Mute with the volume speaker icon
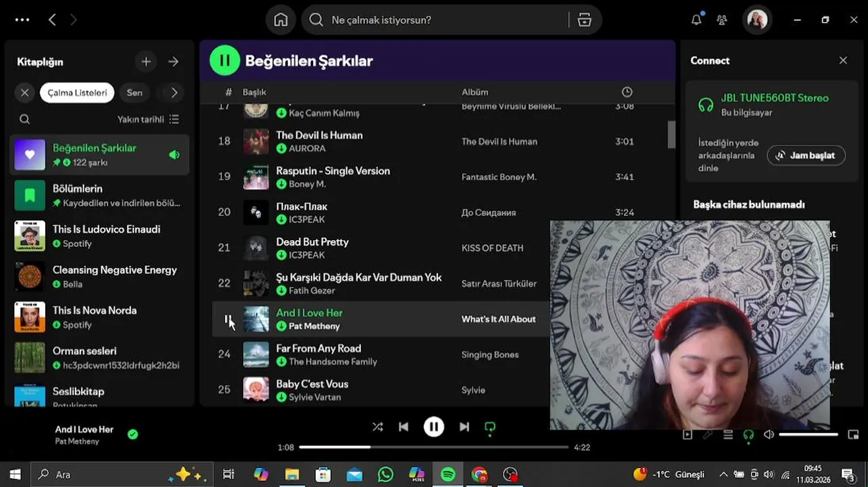 click(x=769, y=434)
